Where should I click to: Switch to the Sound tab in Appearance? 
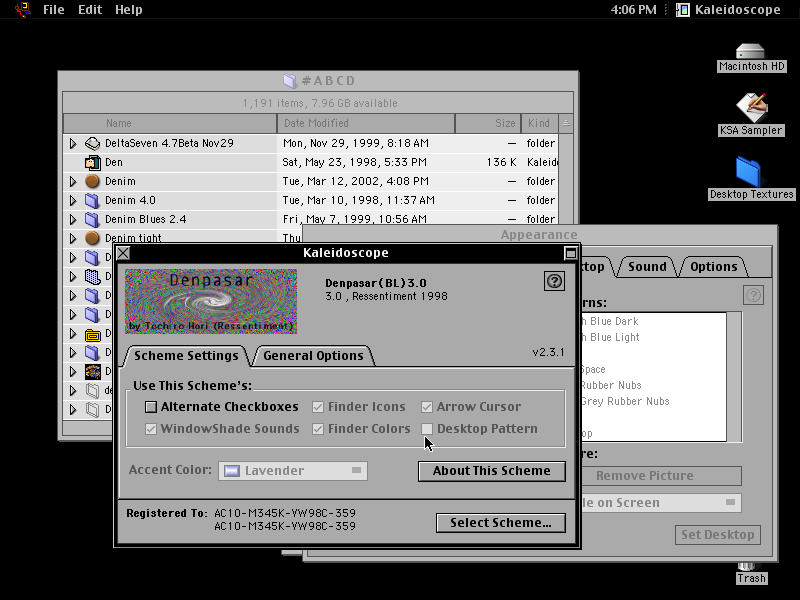tap(647, 266)
